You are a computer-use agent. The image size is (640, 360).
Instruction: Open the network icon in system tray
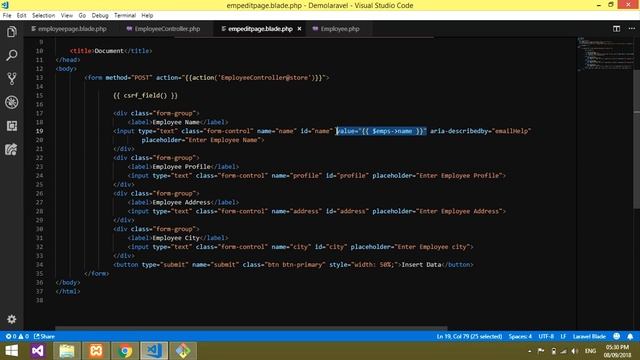(x=564, y=351)
